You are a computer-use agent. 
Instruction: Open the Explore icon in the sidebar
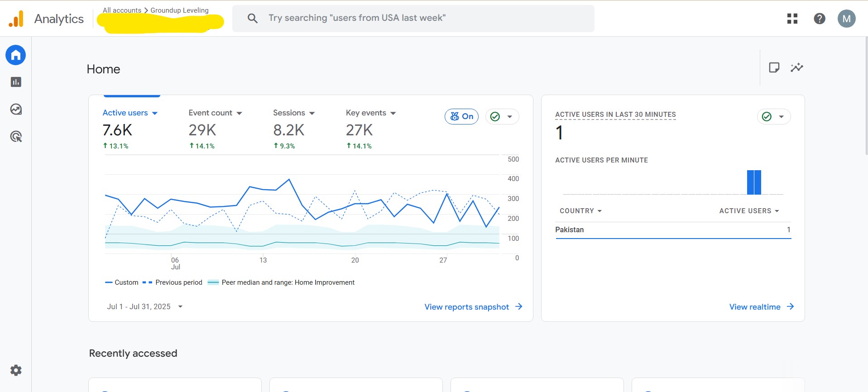tap(16, 109)
